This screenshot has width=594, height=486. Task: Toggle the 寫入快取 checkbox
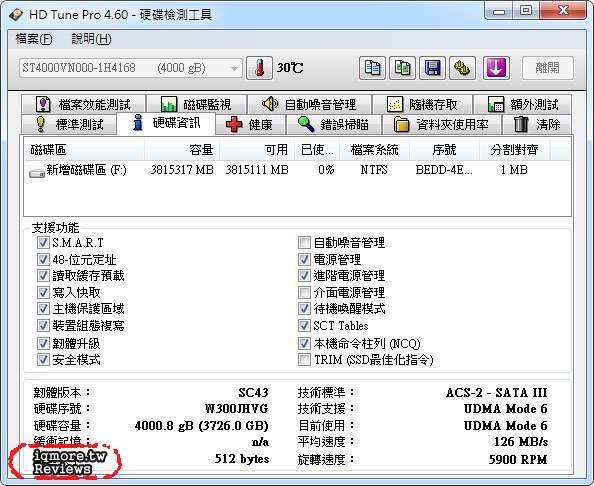click(x=43, y=292)
